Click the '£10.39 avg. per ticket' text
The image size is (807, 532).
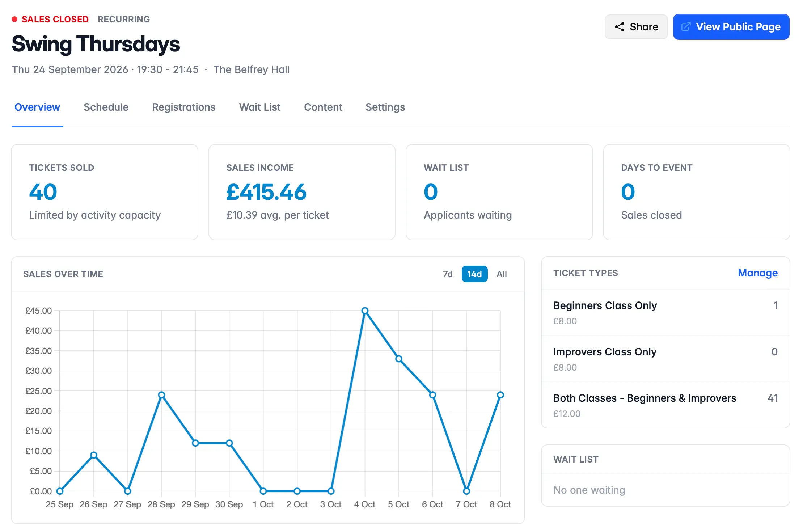pyautogui.click(x=278, y=215)
